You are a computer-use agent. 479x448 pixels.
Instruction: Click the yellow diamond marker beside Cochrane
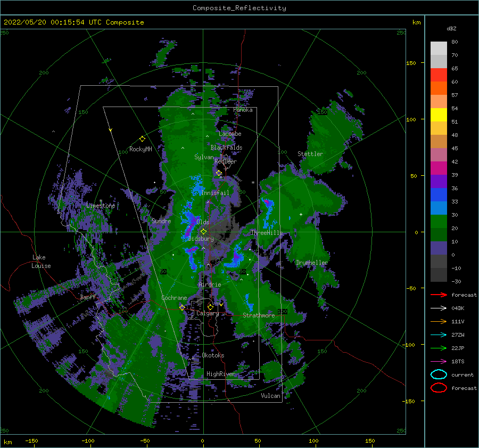coord(183,307)
